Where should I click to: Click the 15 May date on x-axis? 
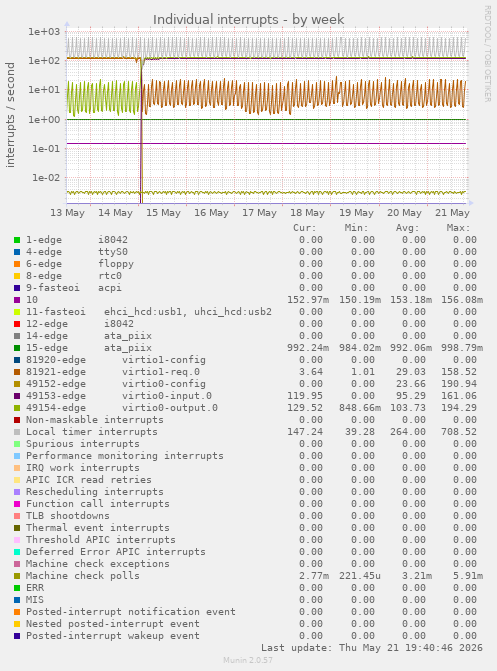(x=164, y=213)
